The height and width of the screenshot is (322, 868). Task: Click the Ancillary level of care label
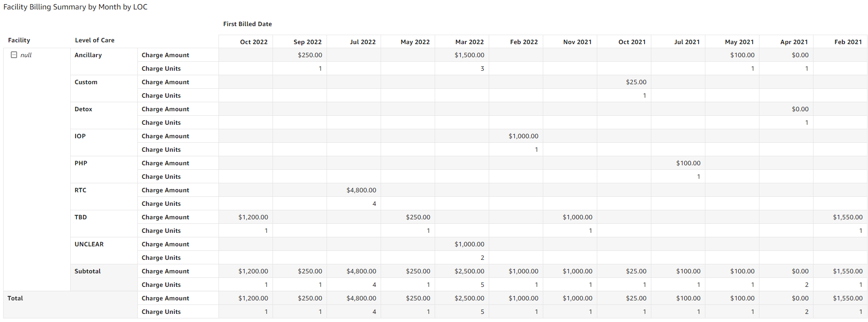pyautogui.click(x=88, y=55)
